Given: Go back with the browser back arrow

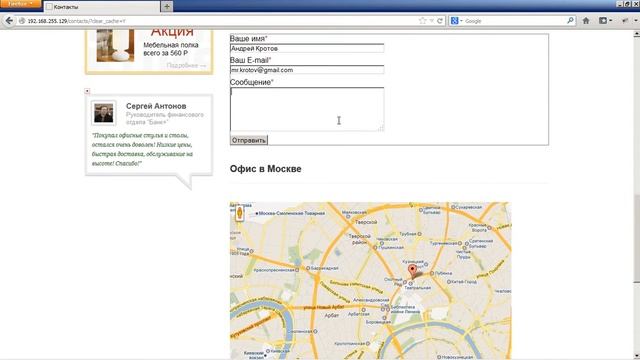Looking at the screenshot, I should pos(9,20).
